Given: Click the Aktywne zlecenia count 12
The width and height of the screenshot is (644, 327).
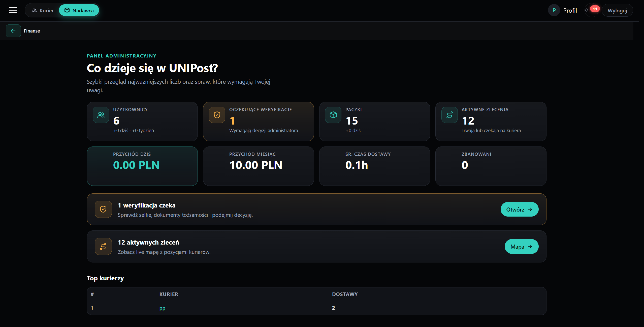Looking at the screenshot, I should [468, 121].
